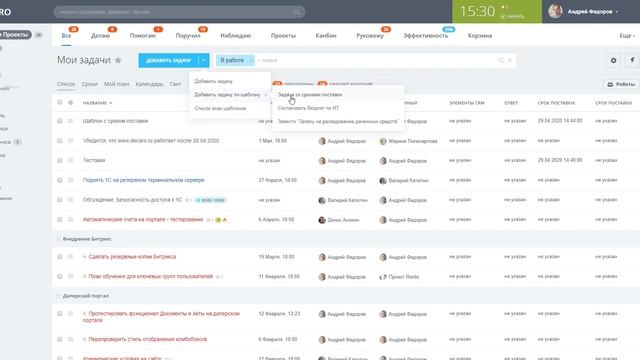Screen dimensions: 640x360
Task: Click Андрей Федоров's profile photo in header
Action: 555,11
